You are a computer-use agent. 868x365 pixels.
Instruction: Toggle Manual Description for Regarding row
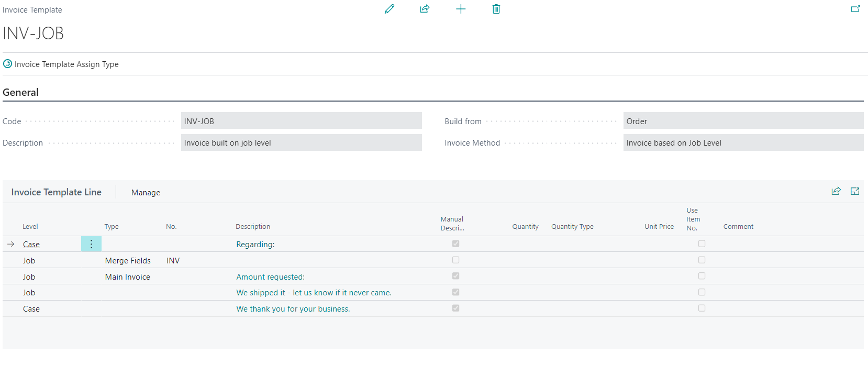(455, 244)
